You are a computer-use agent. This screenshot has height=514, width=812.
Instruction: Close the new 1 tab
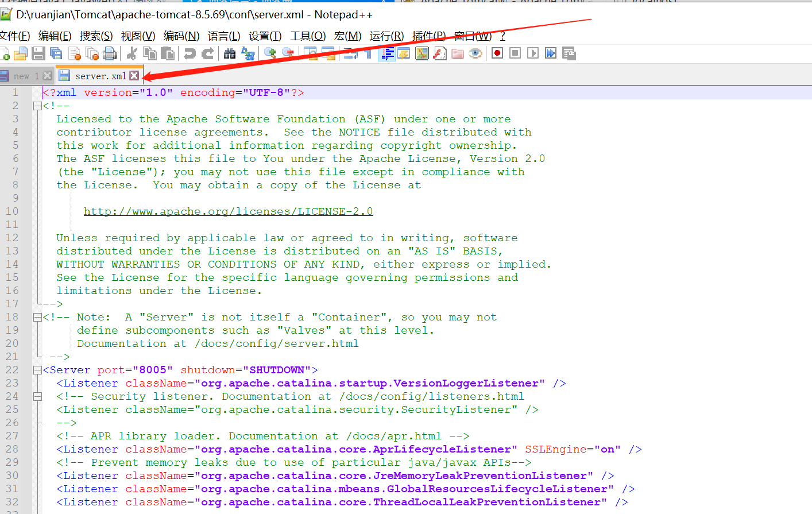48,76
